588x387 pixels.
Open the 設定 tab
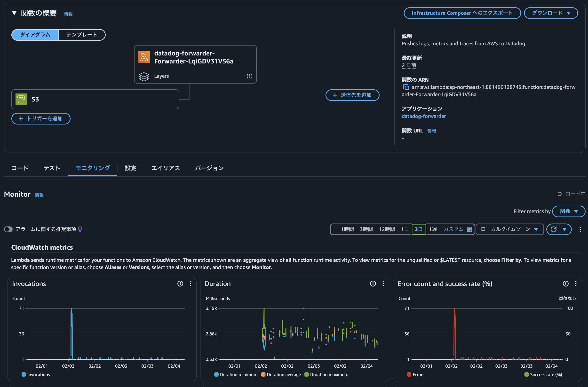pos(130,168)
